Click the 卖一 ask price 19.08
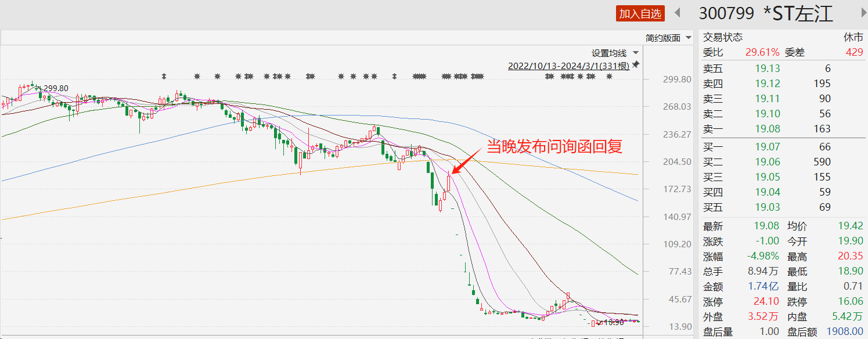Screen dimensions: 868x339 [x=768, y=129]
